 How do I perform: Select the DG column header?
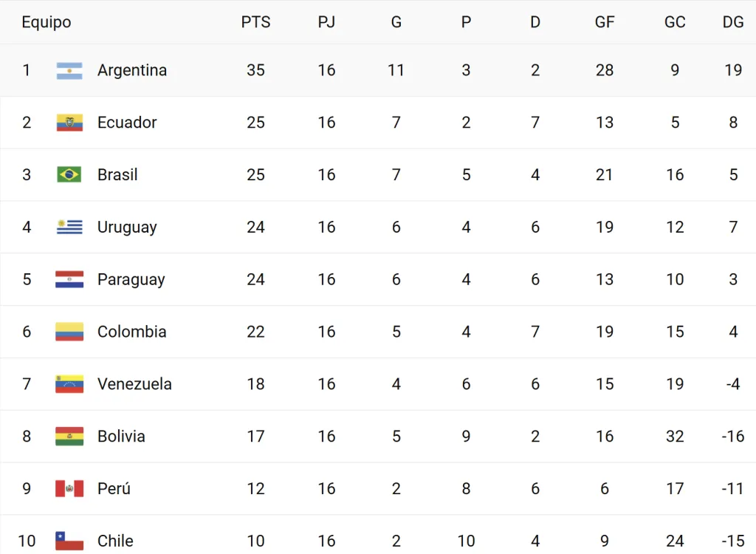pos(733,22)
